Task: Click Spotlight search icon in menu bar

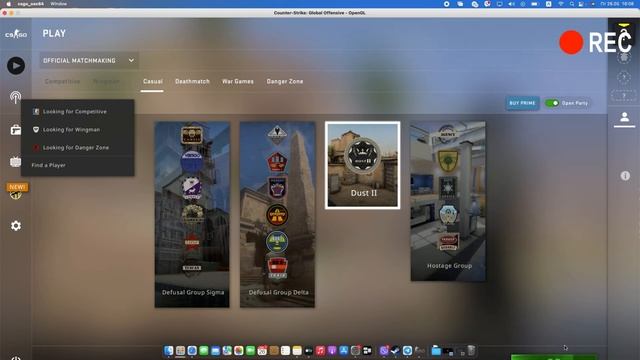Action: click(x=572, y=4)
